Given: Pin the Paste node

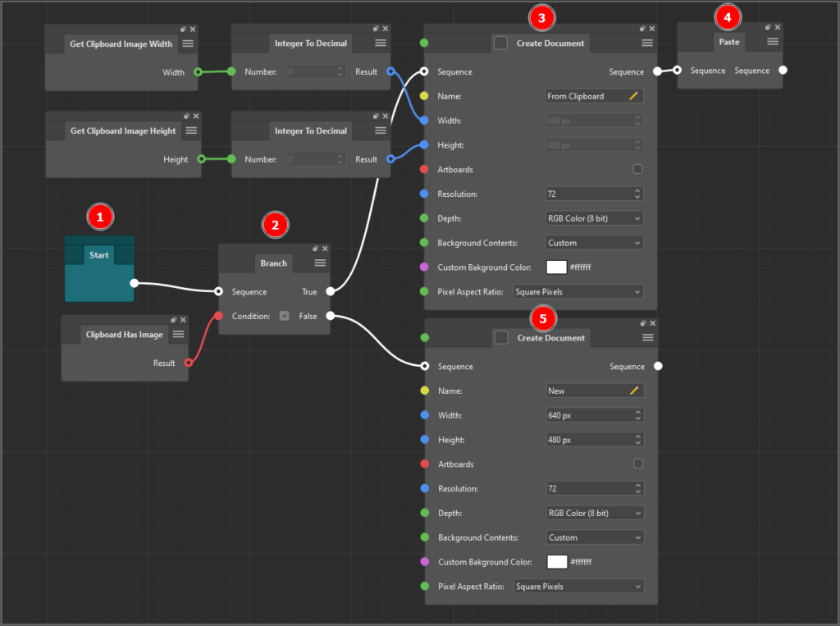Looking at the screenshot, I should [x=768, y=27].
